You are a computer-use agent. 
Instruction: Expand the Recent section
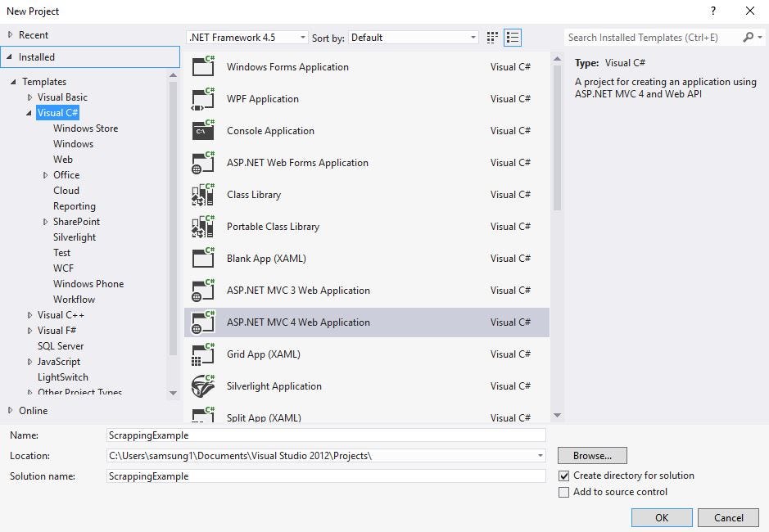click(10, 35)
